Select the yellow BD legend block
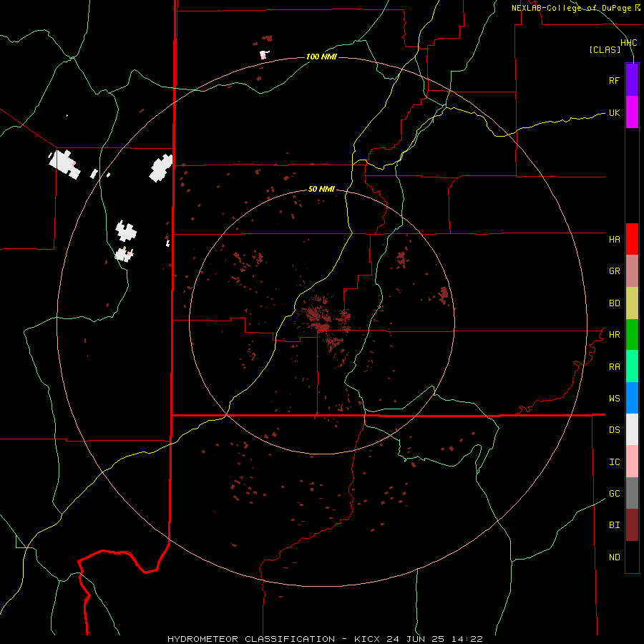Image resolution: width=644 pixels, height=644 pixels. (632, 303)
